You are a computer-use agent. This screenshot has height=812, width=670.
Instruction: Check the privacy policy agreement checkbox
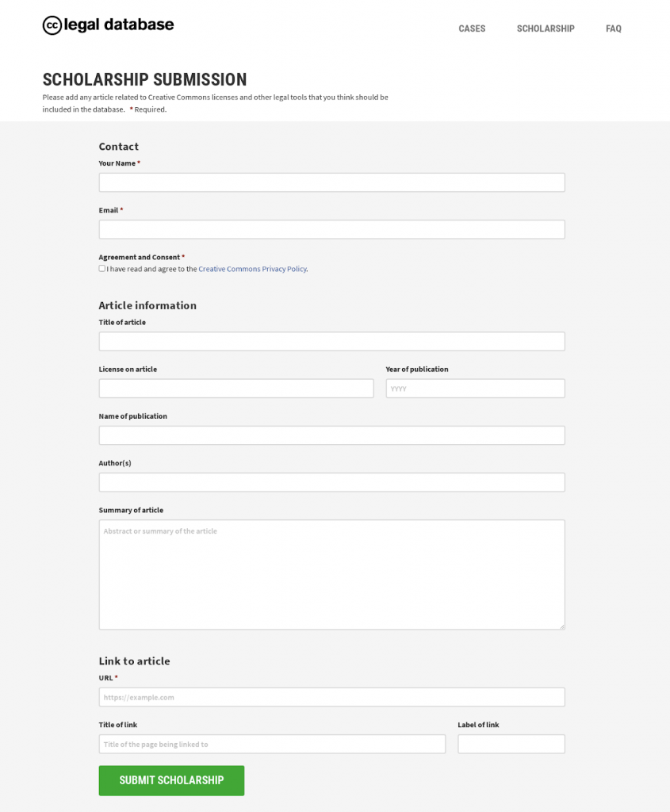click(102, 269)
